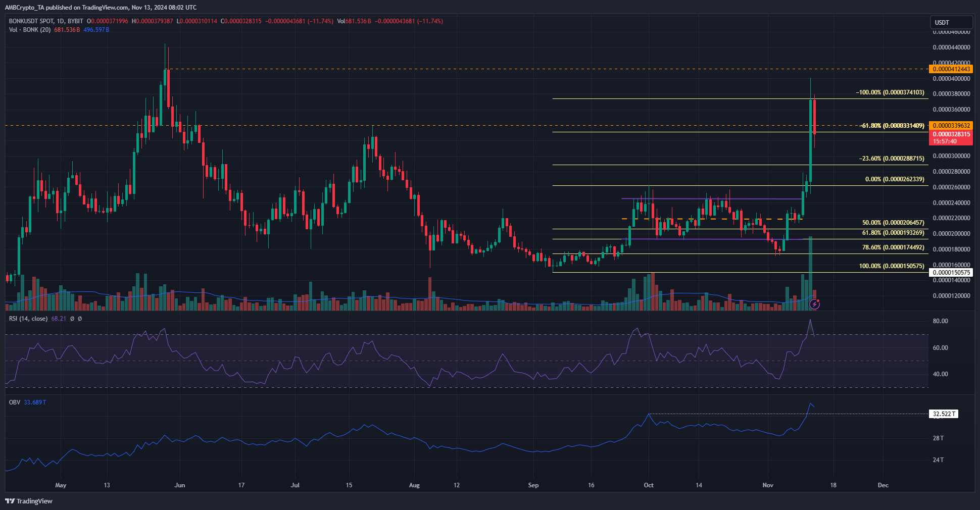Click the 78.60% (0.0000174492) Fibonacci label
The image size is (980, 510).
pos(893,247)
